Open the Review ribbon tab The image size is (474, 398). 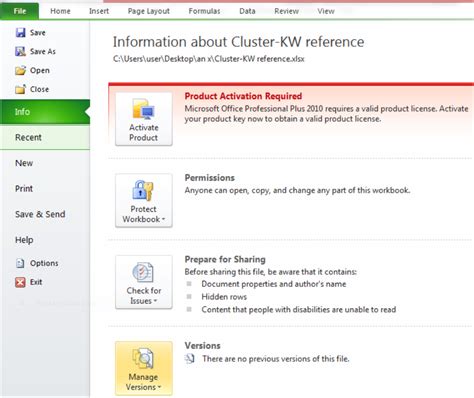pos(286,11)
